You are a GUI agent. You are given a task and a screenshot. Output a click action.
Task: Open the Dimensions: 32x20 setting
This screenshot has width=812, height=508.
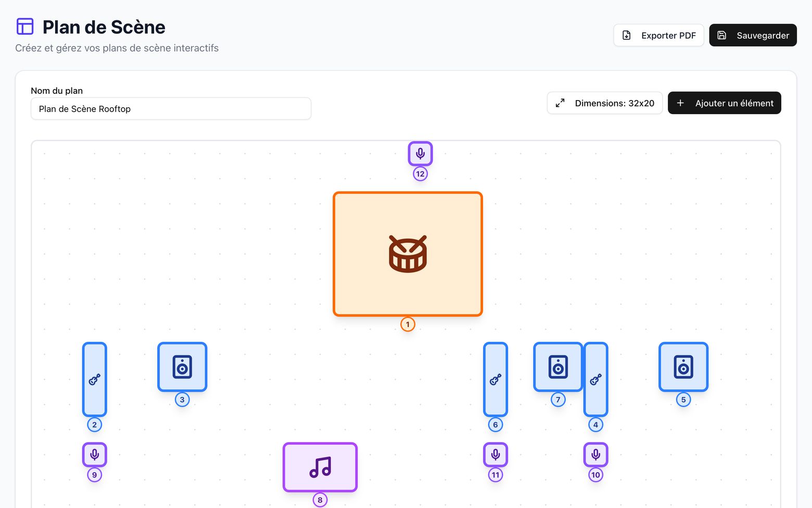point(604,103)
